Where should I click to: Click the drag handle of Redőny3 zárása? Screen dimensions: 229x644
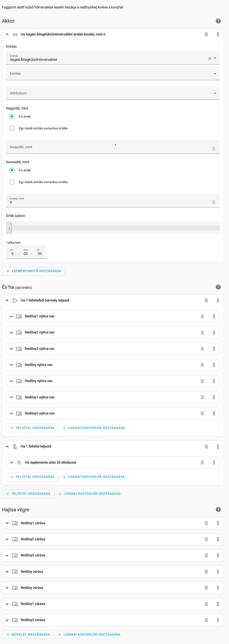(206, 555)
